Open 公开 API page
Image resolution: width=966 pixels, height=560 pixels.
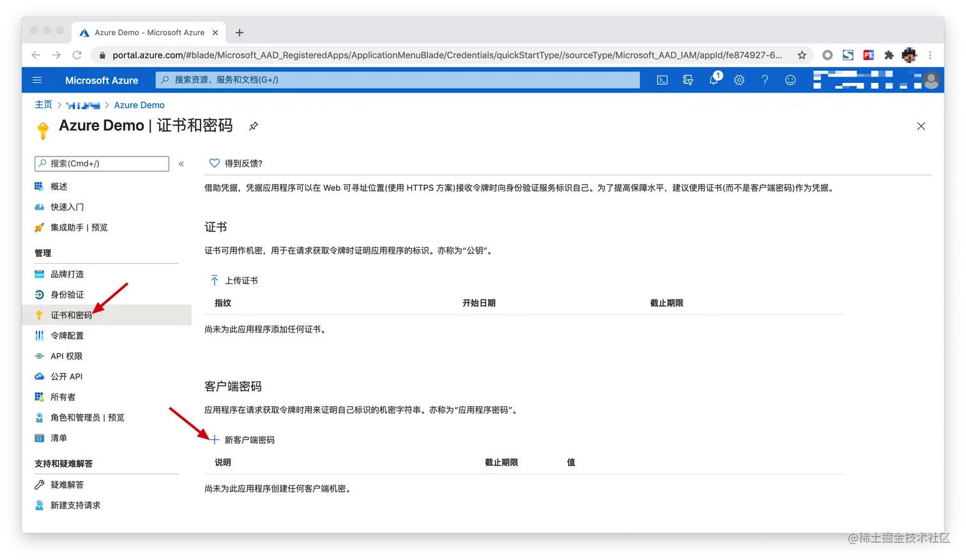point(66,376)
